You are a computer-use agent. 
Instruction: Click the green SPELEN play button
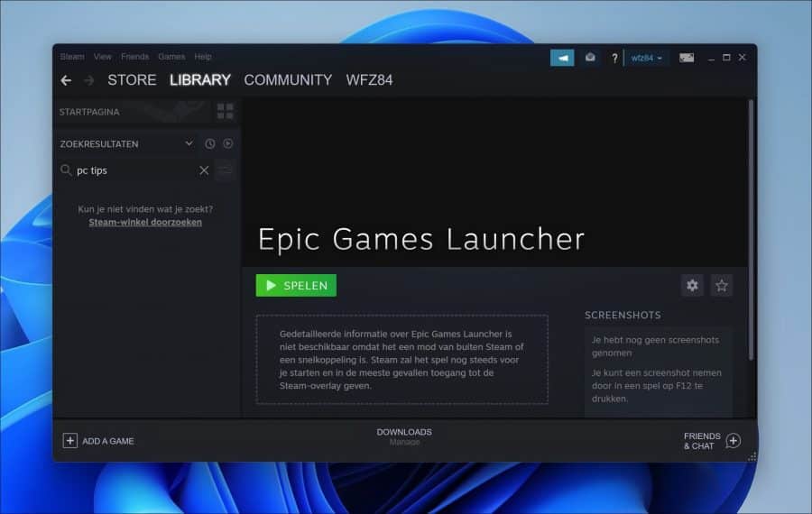pyautogui.click(x=296, y=285)
